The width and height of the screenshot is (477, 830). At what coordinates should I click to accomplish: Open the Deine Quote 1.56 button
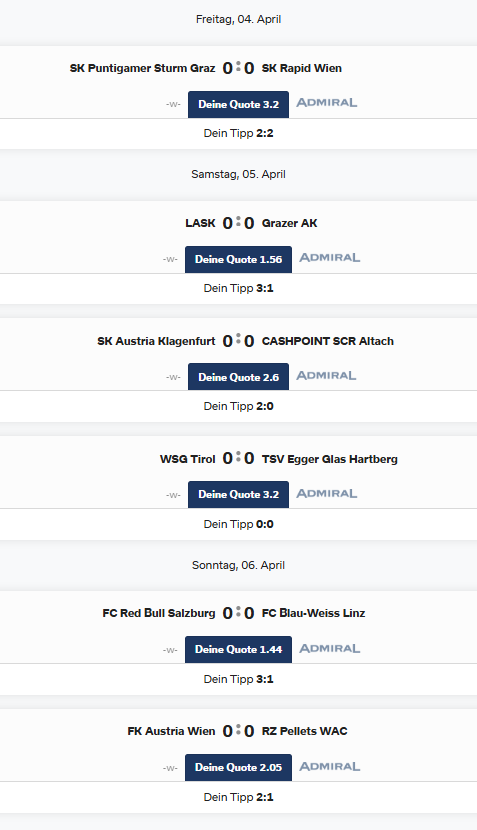[x=238, y=259]
